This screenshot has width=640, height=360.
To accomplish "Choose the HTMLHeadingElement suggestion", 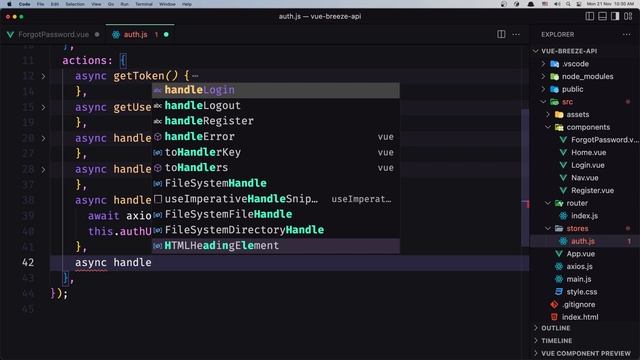I will click(x=276, y=245).
